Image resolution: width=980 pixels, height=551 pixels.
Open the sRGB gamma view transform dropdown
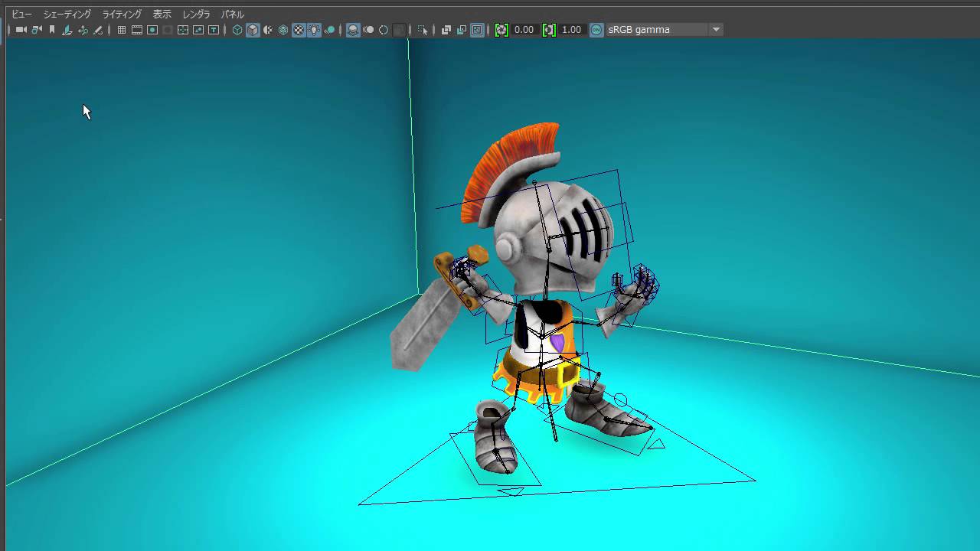pyautogui.click(x=715, y=29)
